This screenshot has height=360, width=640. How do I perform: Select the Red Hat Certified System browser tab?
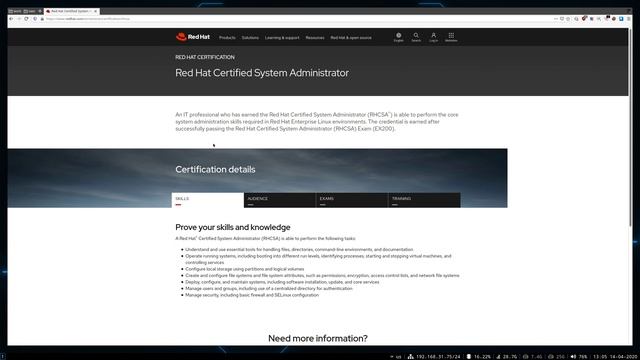pos(71,11)
